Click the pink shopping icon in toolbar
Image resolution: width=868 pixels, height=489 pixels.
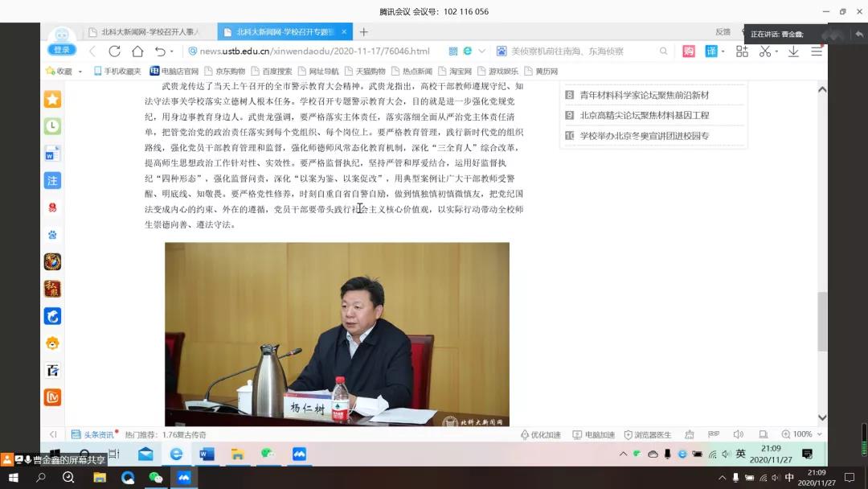point(689,51)
